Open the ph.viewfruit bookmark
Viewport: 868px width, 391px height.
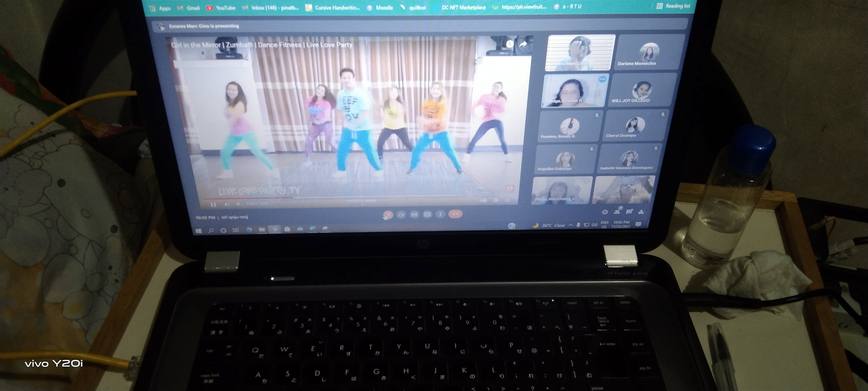coord(519,7)
